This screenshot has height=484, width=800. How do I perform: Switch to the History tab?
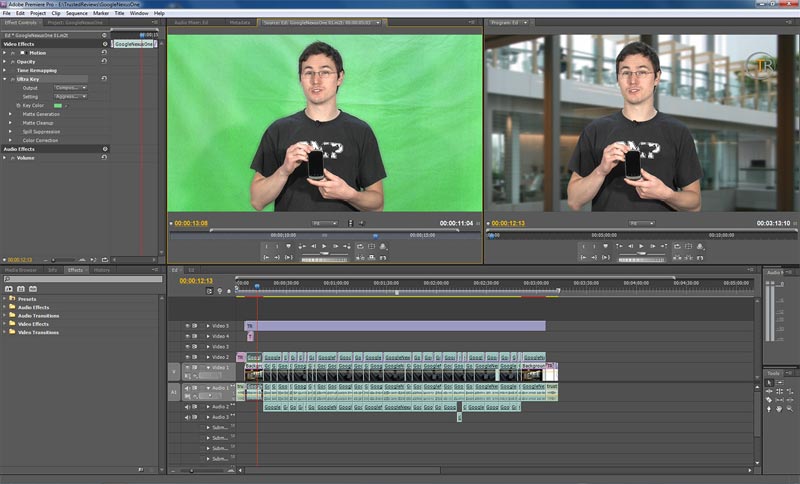(102, 270)
